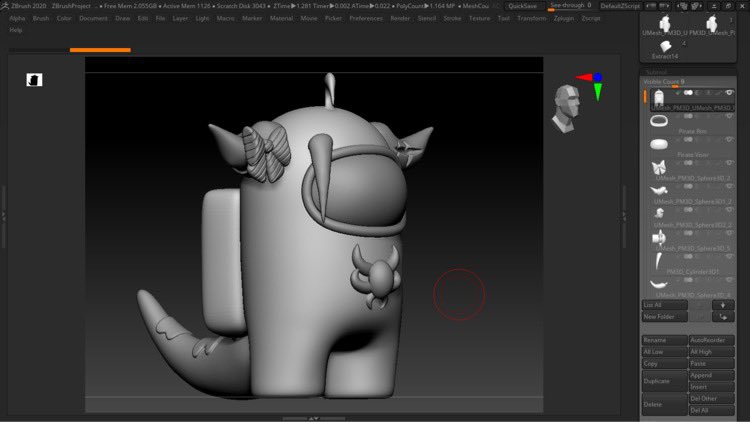Screen dimensions: 750x422
Task: Select the active crewmate body subtool thumbnail
Action: coord(659,98)
